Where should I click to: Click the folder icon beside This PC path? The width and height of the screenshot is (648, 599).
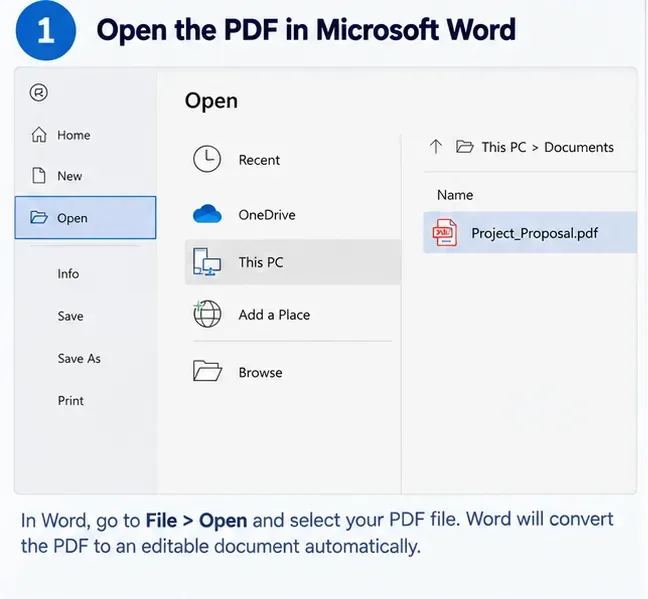465,146
